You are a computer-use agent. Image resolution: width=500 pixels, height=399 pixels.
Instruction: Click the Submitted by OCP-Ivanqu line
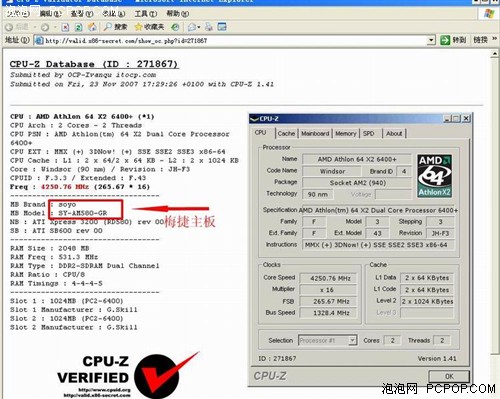point(83,75)
